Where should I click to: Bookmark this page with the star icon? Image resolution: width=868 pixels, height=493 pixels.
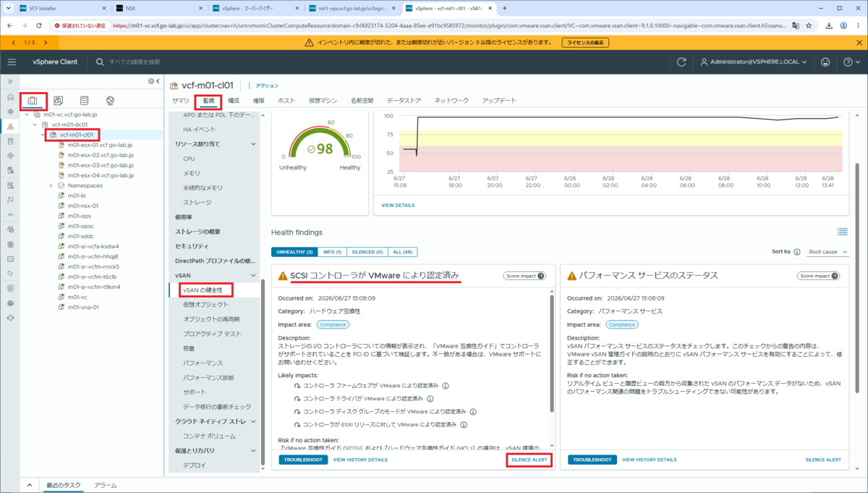pyautogui.click(x=809, y=25)
